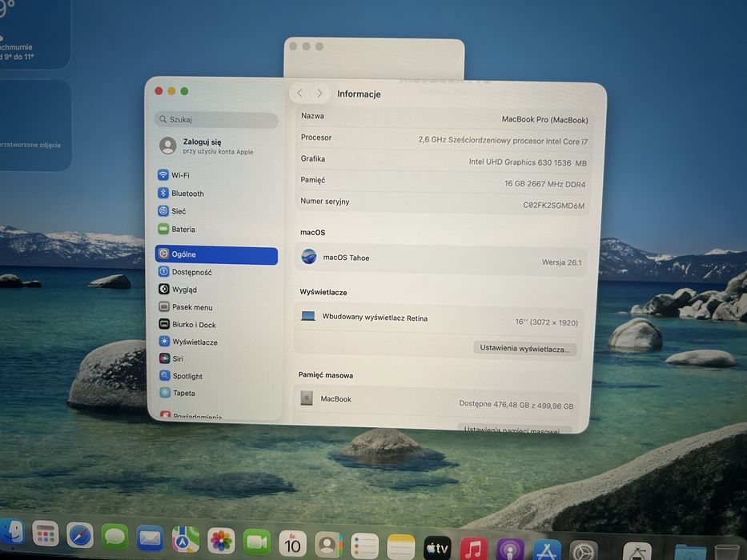This screenshot has width=747, height=560.
Task: Launch Safari from the Dock
Action: (79, 535)
